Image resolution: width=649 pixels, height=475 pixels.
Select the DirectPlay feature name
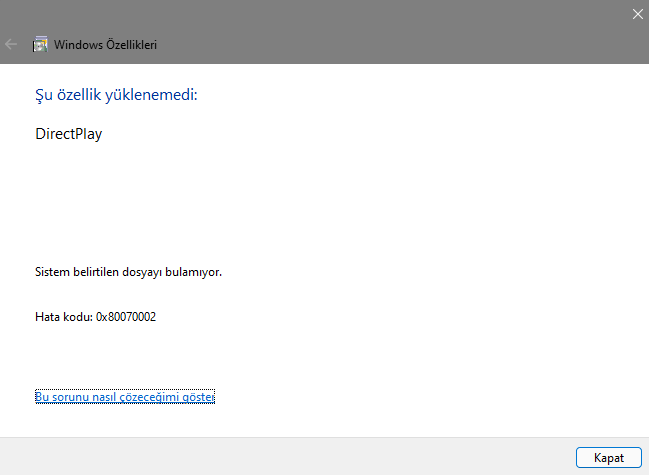pyautogui.click(x=69, y=134)
